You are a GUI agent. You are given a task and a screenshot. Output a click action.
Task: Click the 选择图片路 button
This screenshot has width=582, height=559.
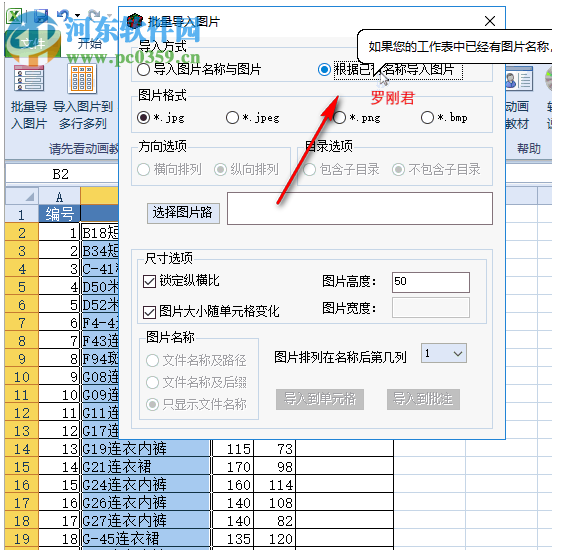coord(183,213)
